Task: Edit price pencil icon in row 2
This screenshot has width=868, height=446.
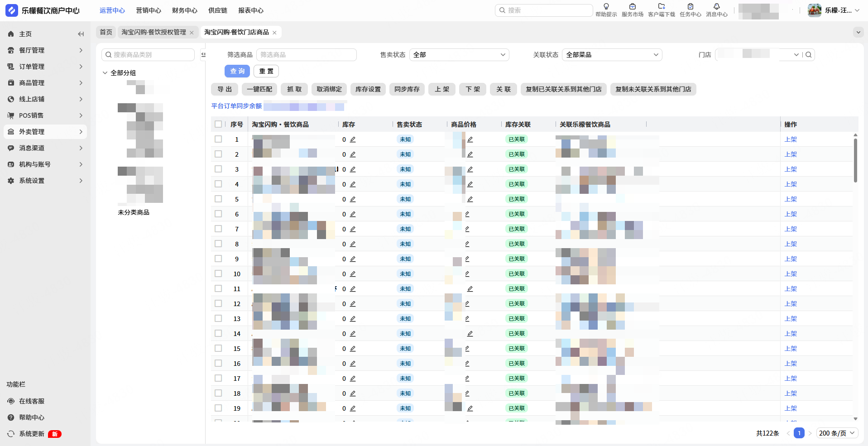Action: tap(470, 154)
